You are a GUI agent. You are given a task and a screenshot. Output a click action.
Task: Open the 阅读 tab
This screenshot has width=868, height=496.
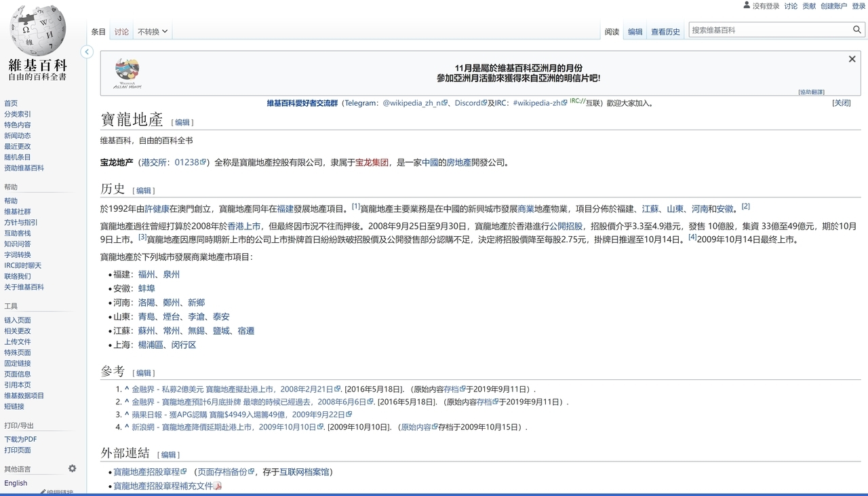[612, 31]
